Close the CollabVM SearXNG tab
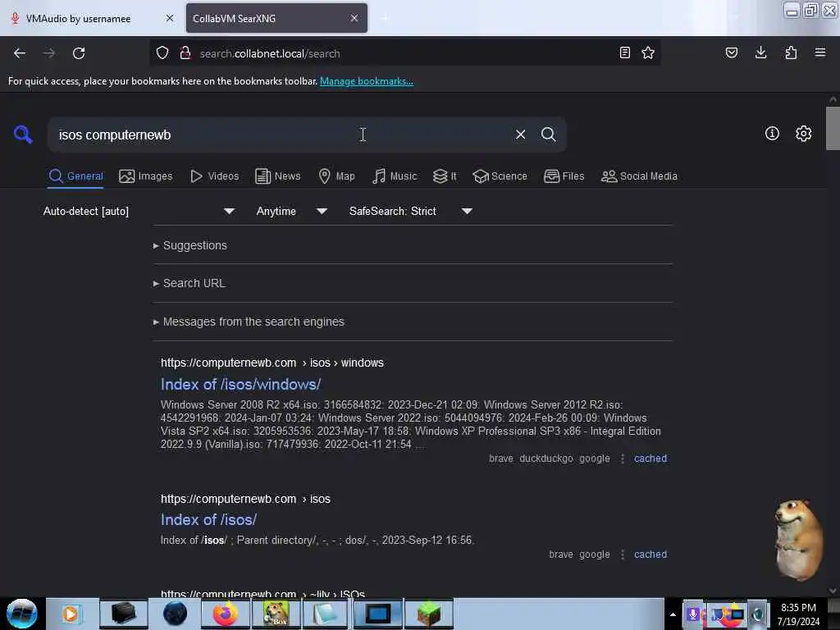 pyautogui.click(x=354, y=18)
